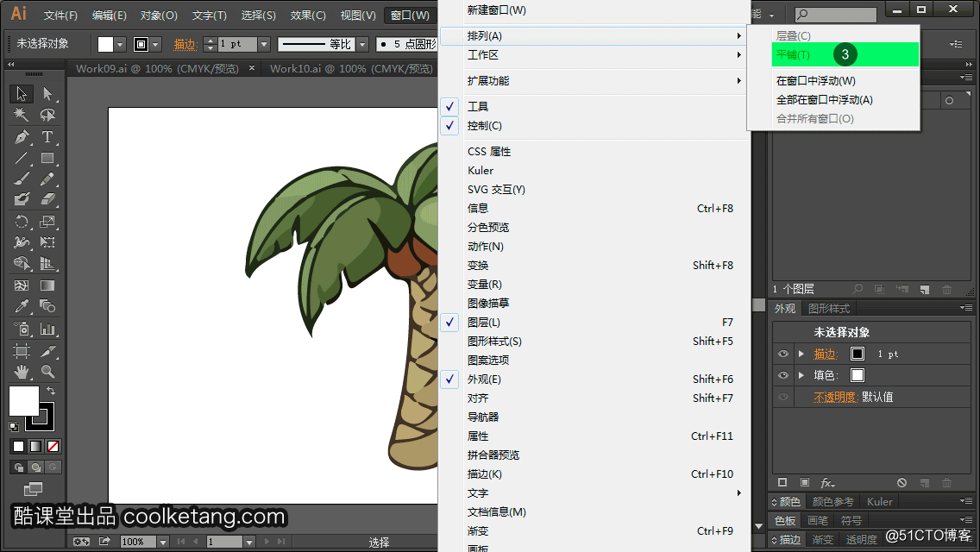Click 不透明度 link in Appearance panel
The height and width of the screenshot is (552, 980).
point(836,397)
